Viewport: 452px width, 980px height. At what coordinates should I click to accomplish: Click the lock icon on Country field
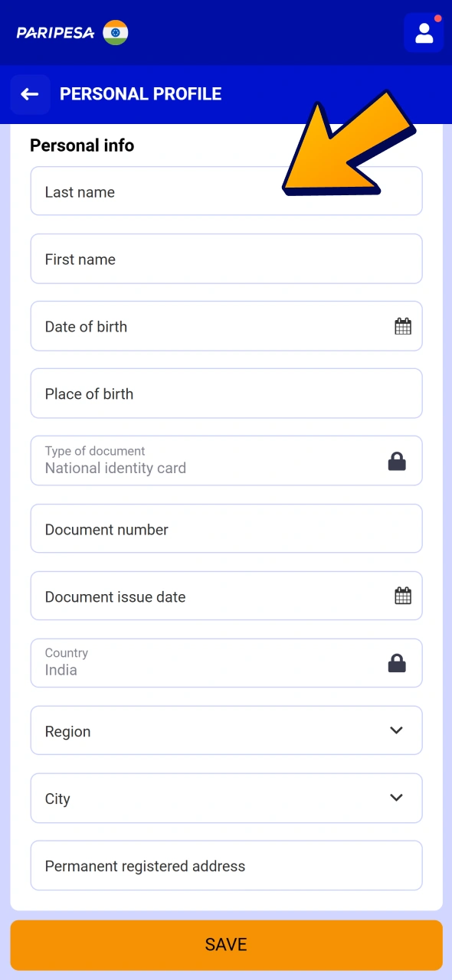(397, 662)
